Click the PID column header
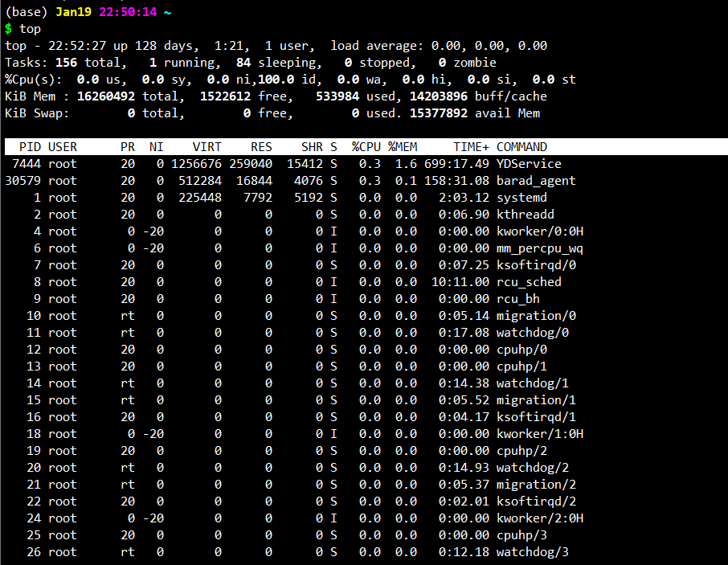Image resolution: width=728 pixels, height=565 pixels. [31, 147]
